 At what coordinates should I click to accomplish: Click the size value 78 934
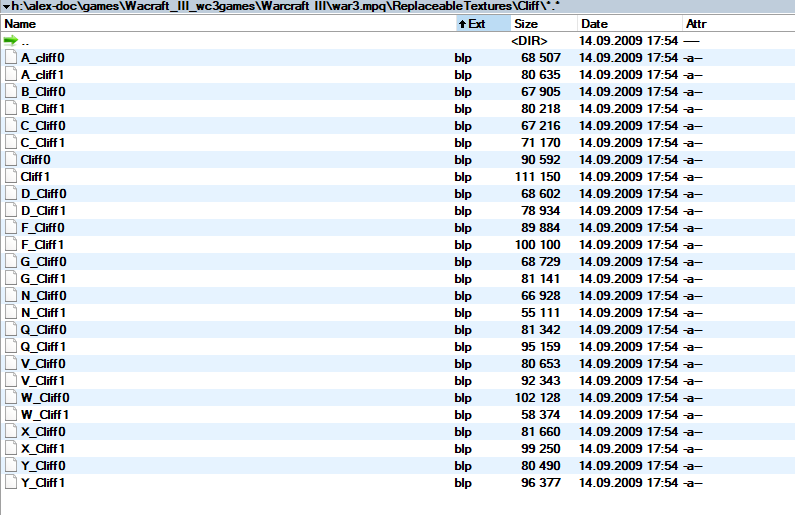[x=540, y=210]
